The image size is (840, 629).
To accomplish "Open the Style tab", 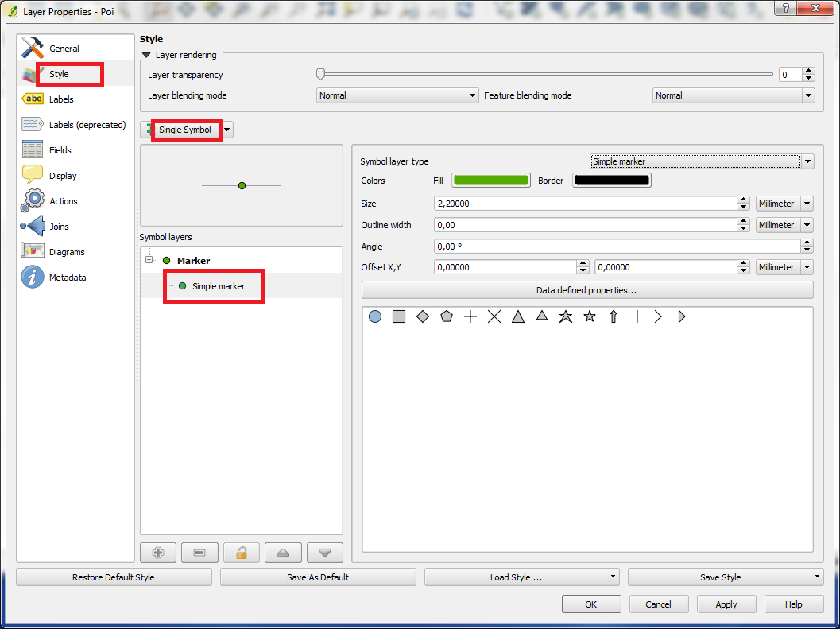I will tap(75, 73).
